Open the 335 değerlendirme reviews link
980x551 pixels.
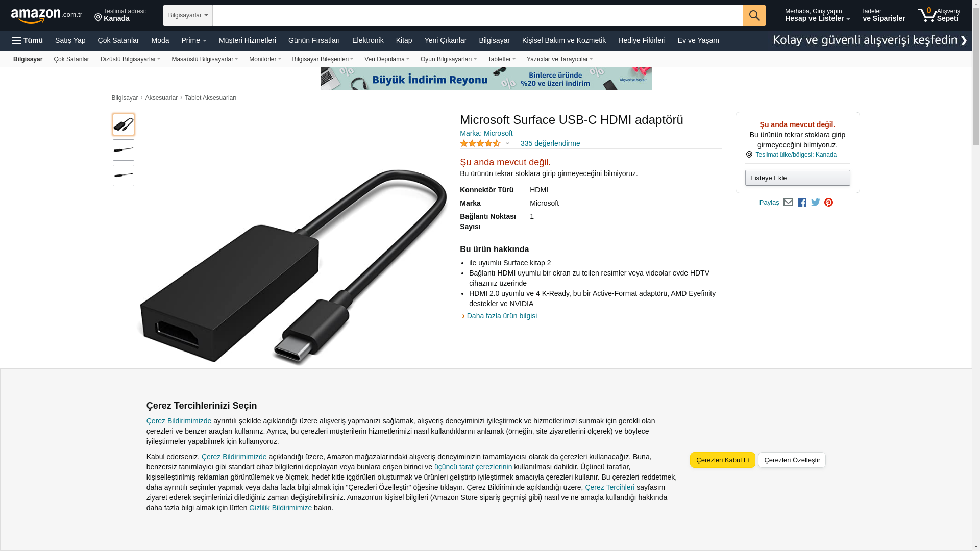point(550,143)
